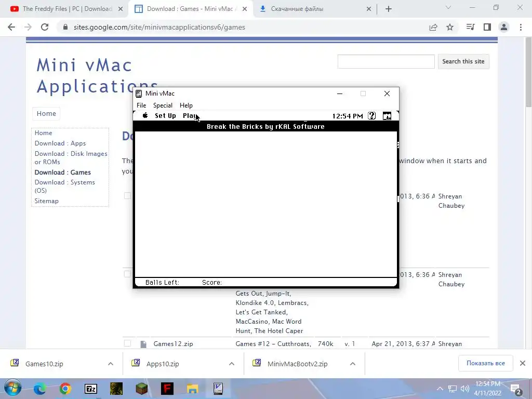The image size is (532, 399).
Task: Open Home link in sidebar list
Action: click(43, 133)
